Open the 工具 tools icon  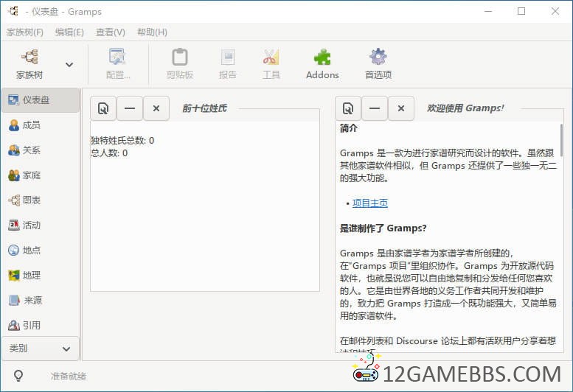coord(271,64)
